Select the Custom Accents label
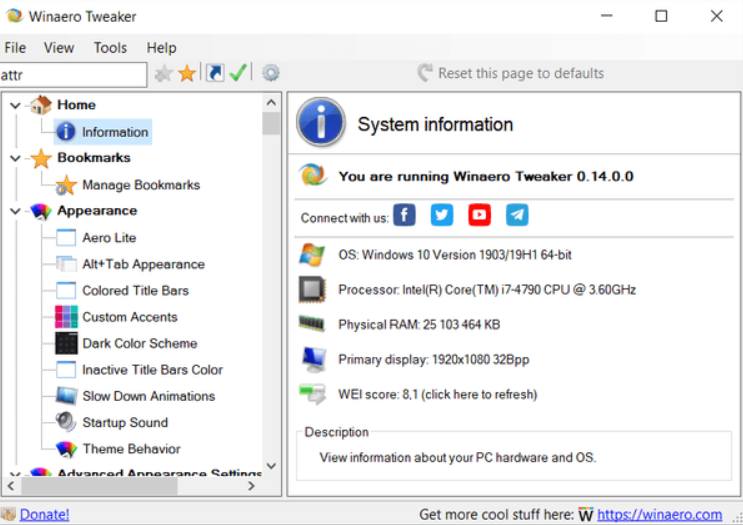Image resolution: width=743 pixels, height=525 pixels. (x=130, y=317)
